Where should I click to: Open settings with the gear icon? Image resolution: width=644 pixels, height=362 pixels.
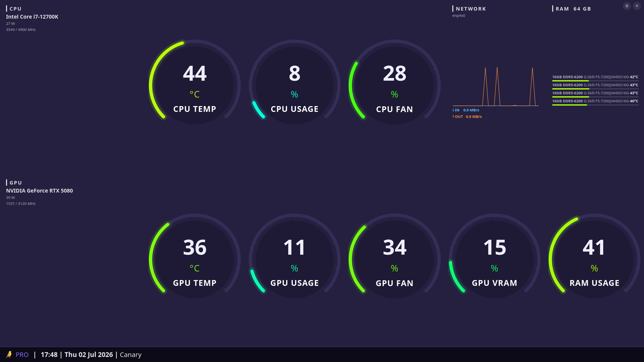(x=627, y=6)
